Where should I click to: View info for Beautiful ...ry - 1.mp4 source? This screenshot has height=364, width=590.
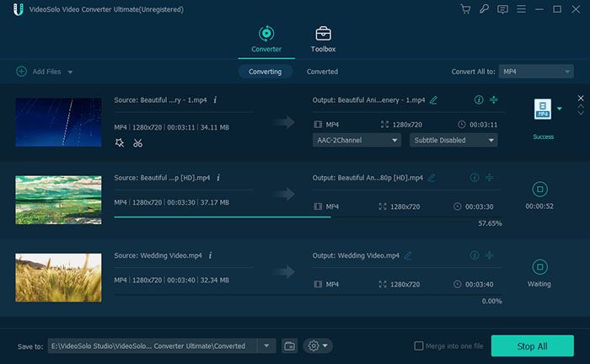click(215, 100)
